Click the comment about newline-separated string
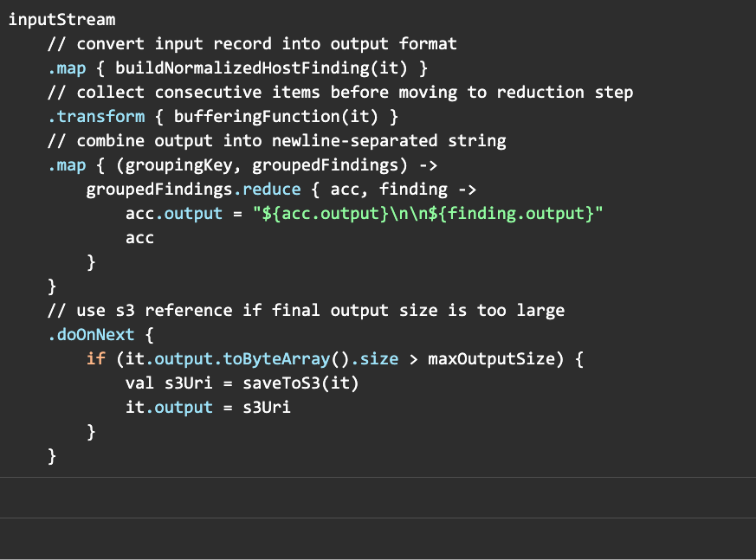 (x=277, y=140)
